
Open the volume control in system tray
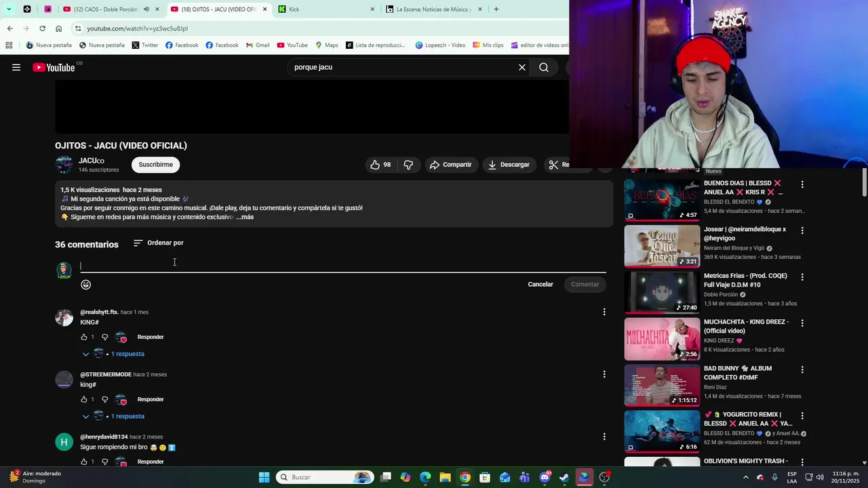(820, 477)
